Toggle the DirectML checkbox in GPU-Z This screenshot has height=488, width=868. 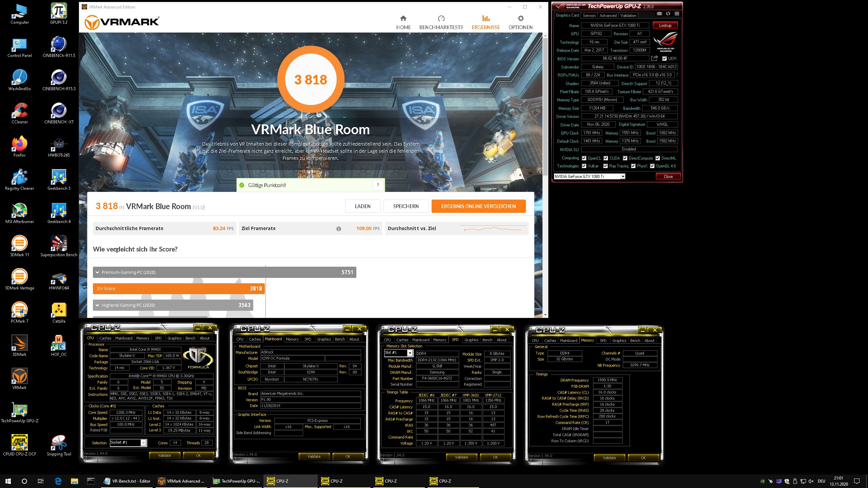click(657, 158)
